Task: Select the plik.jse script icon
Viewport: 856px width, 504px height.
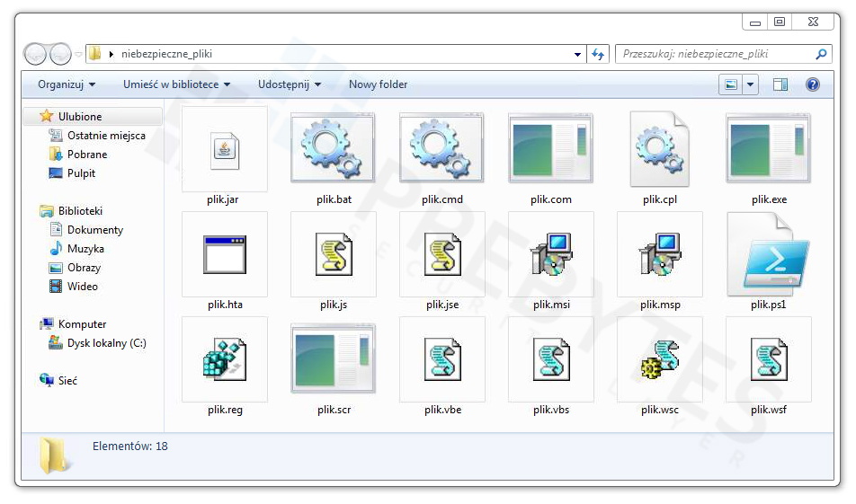Action: (x=442, y=254)
